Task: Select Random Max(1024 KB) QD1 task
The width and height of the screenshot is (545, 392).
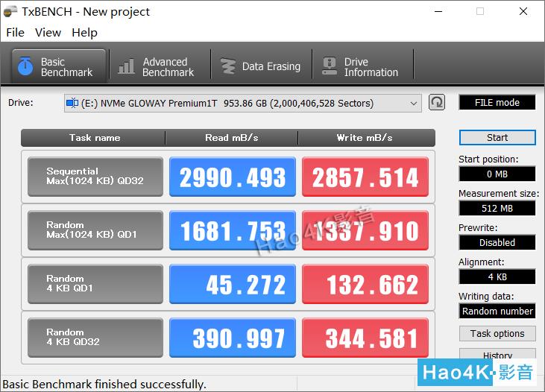Action: 95,230
